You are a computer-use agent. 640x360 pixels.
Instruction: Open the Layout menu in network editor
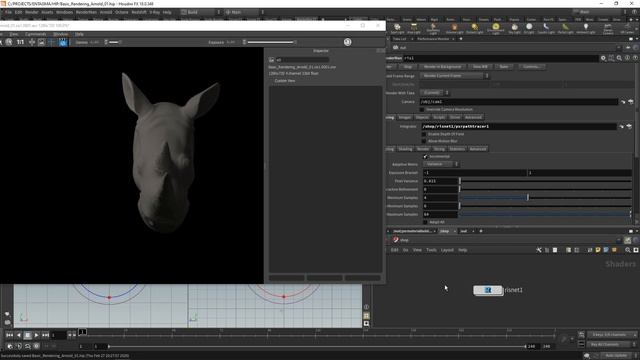coord(447,250)
